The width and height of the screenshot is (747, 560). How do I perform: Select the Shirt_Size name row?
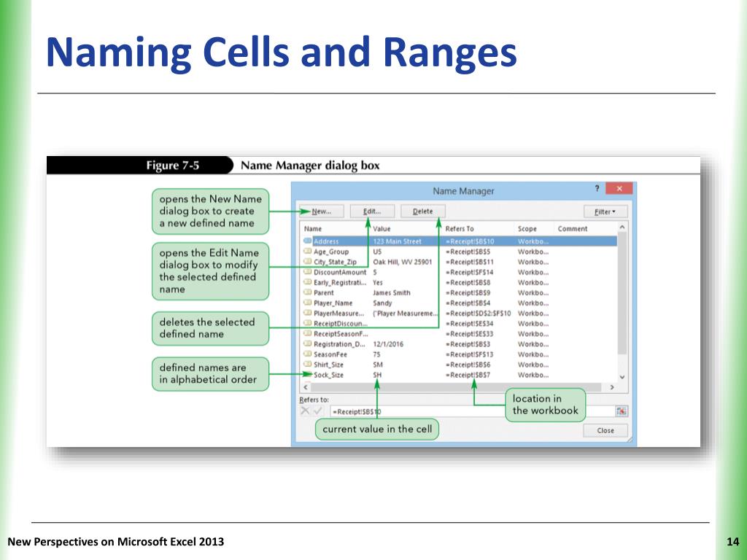[x=460, y=365]
